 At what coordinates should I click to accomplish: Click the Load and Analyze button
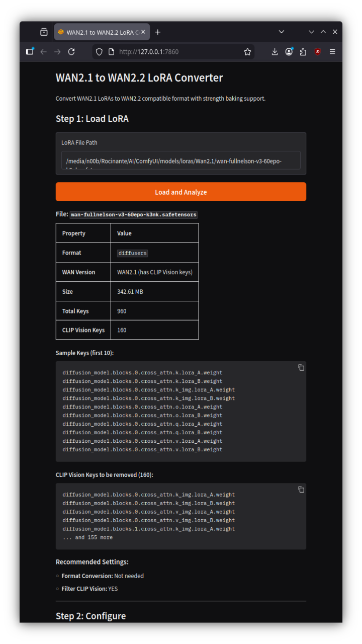[181, 192]
